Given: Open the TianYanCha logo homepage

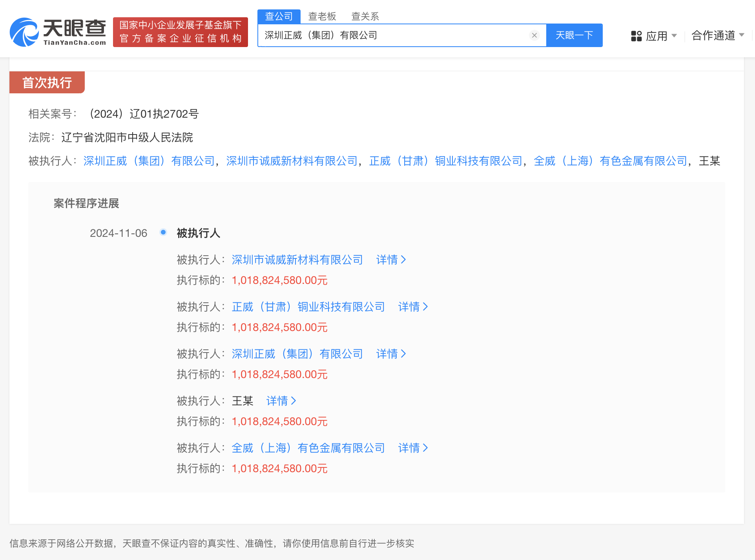Looking at the screenshot, I should point(58,32).
